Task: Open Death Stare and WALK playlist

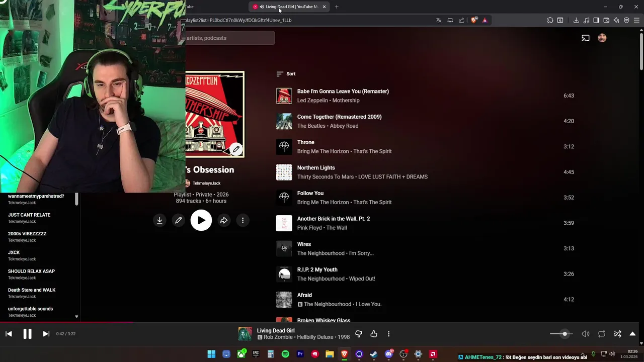Action: pos(32,290)
